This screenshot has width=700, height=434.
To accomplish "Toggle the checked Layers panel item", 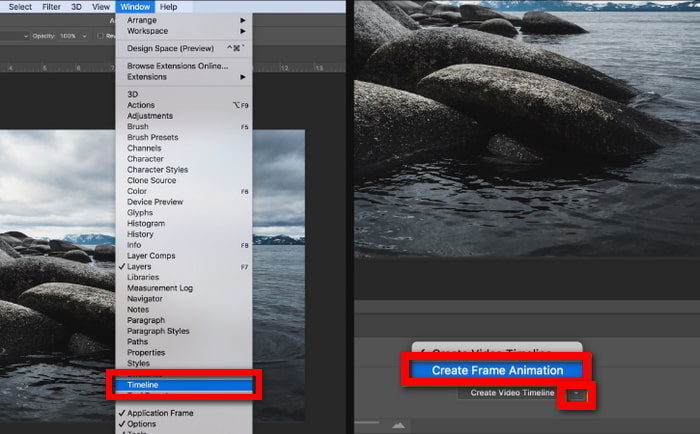I will (184, 267).
